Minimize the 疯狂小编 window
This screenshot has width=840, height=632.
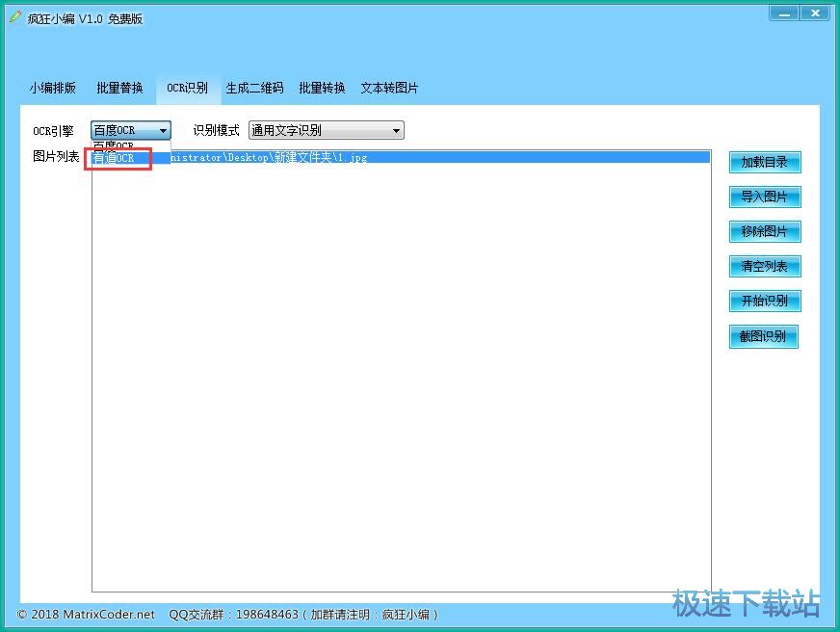(784, 13)
